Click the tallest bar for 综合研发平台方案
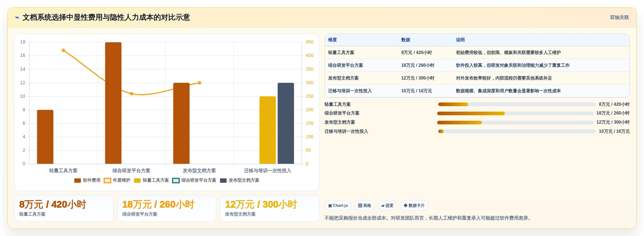644x236 pixels. coord(113,103)
